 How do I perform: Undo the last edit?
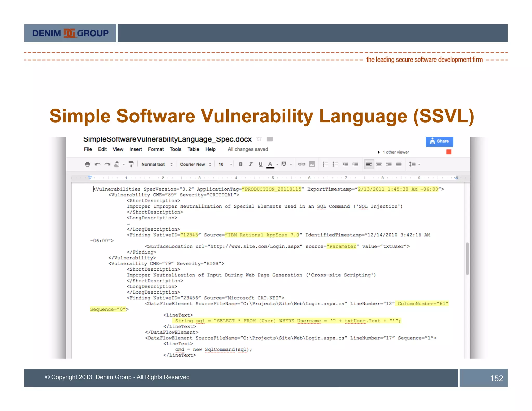pos(97,164)
